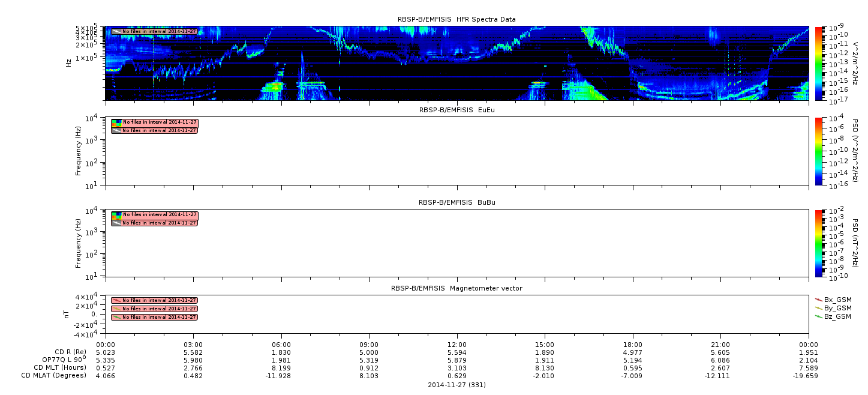Click the EuEu Frequency (Hz) axis label

(x=78, y=151)
